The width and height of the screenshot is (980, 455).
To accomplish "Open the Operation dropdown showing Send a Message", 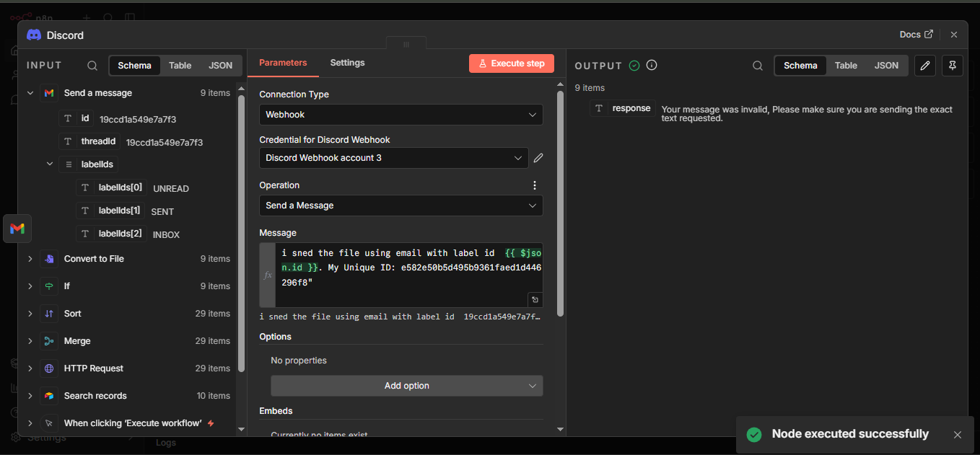I will [401, 206].
